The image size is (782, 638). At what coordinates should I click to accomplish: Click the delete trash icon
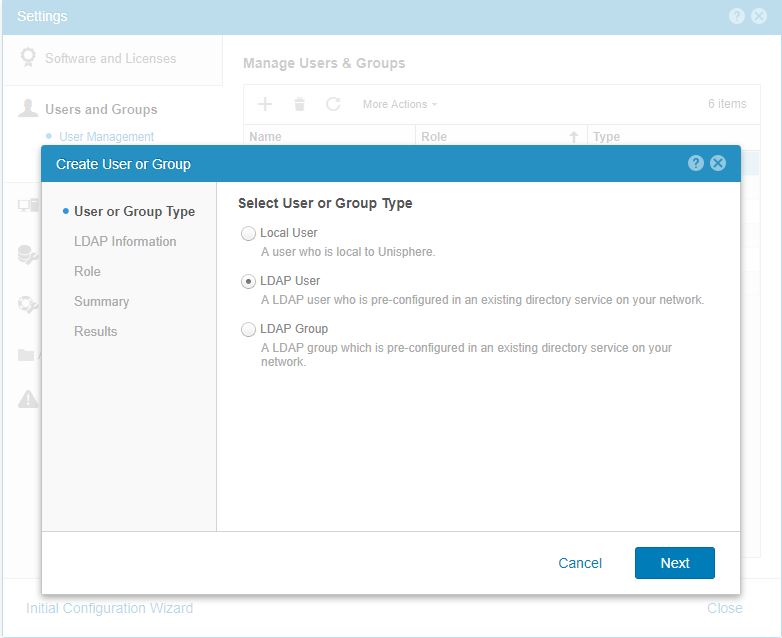299,104
